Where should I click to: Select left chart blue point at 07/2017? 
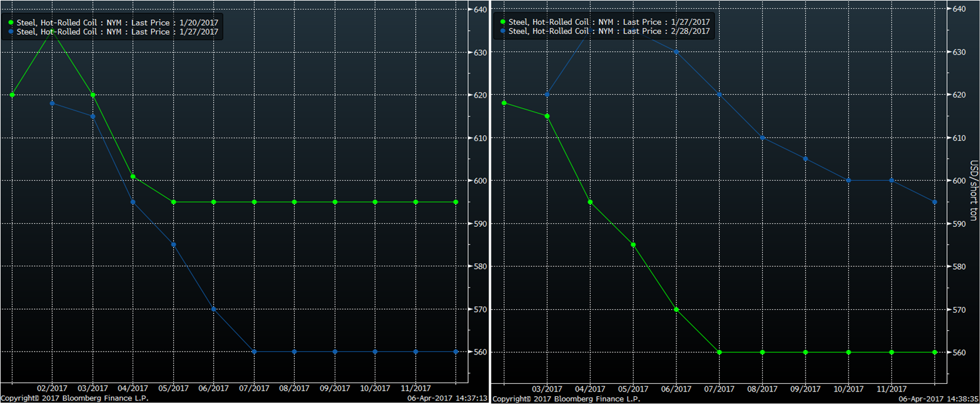coord(254,352)
